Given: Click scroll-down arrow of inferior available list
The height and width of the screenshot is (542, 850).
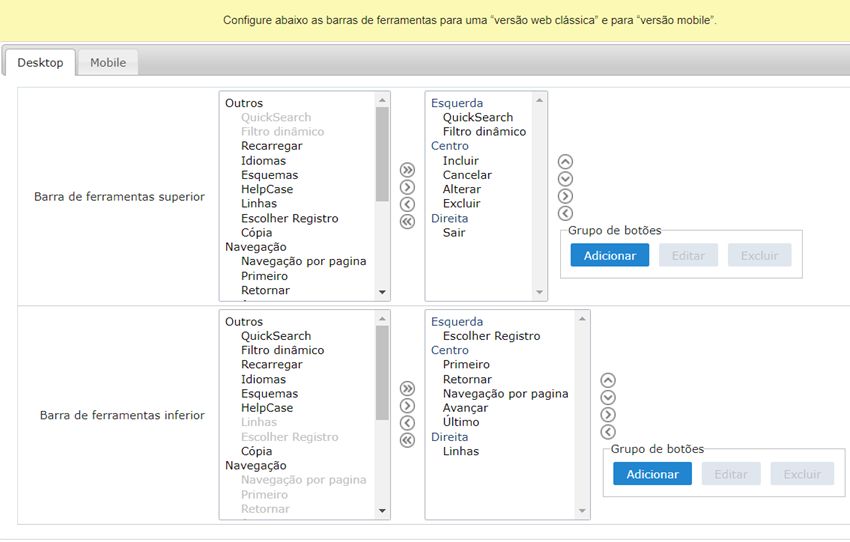Looking at the screenshot, I should click(382, 511).
